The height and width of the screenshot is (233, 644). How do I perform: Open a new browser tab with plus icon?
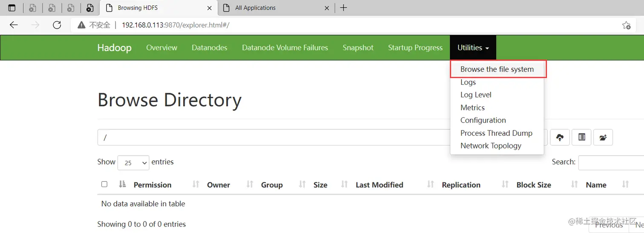click(344, 8)
